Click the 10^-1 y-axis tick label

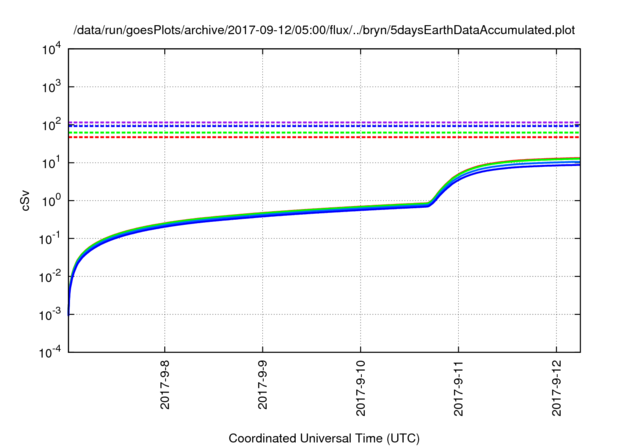pos(50,239)
